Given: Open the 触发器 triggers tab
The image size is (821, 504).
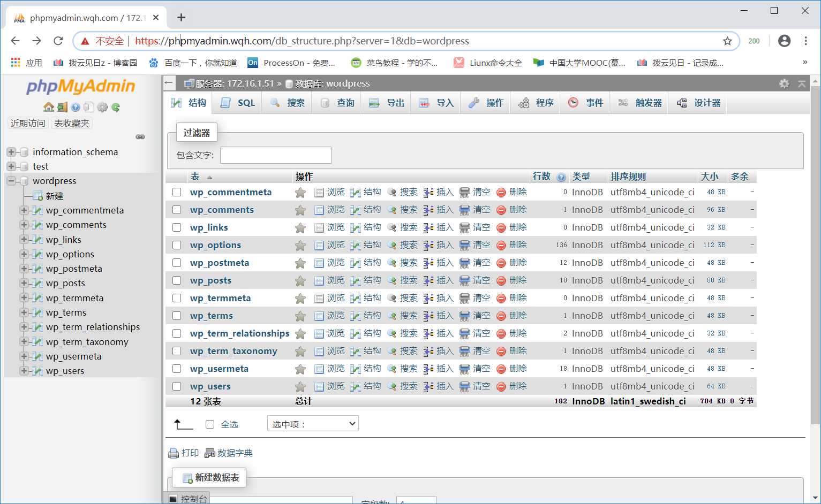Looking at the screenshot, I should click(x=640, y=103).
